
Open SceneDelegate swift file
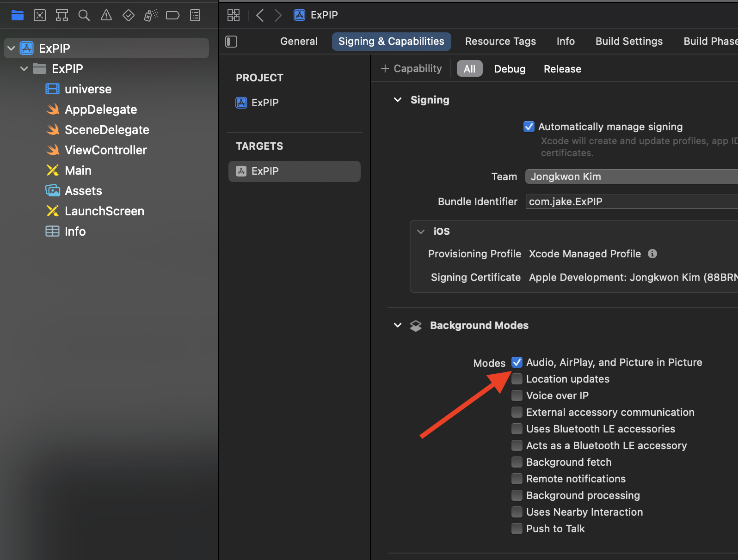pyautogui.click(x=106, y=130)
